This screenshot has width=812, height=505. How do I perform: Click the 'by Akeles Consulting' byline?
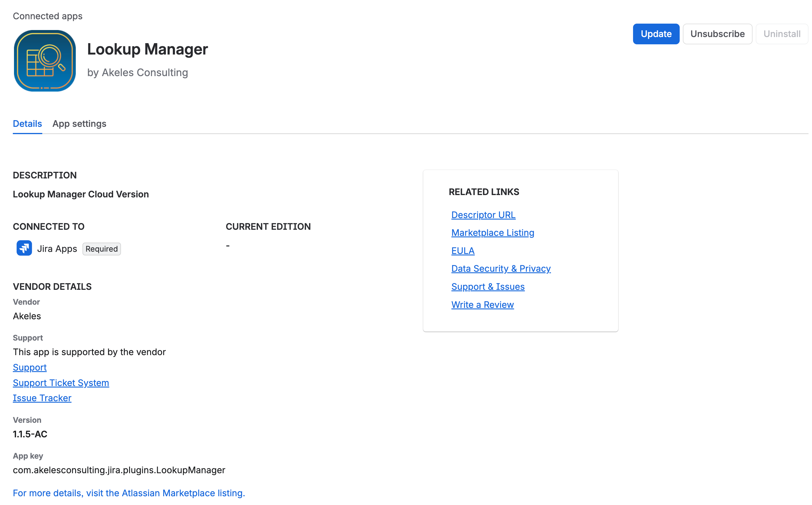pyautogui.click(x=138, y=73)
